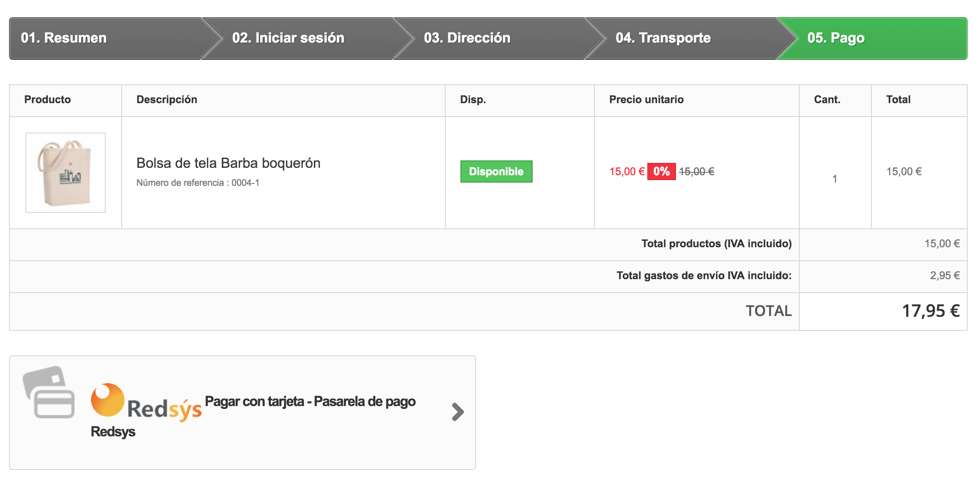Open step 03. Dirección

[467, 38]
